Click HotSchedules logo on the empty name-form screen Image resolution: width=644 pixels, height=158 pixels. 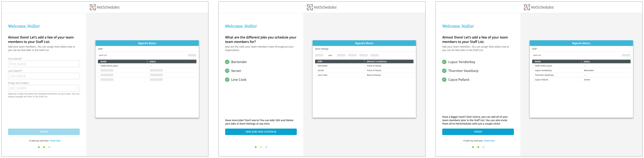[105, 7]
